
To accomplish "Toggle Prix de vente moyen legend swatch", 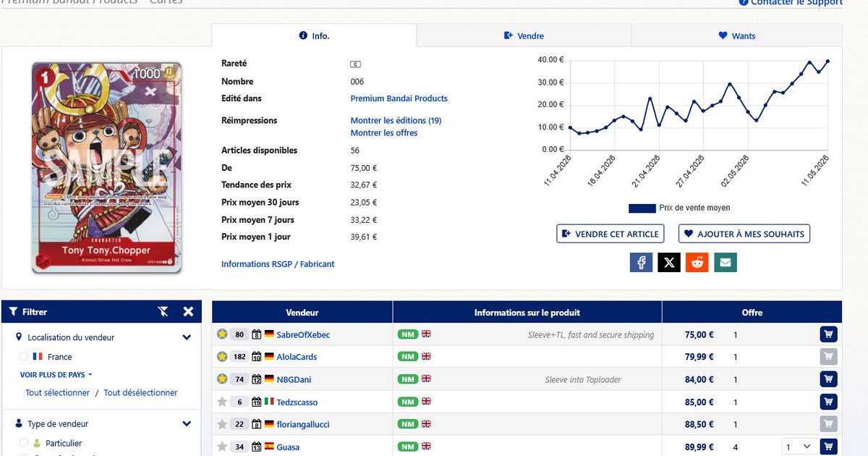I will pos(642,208).
